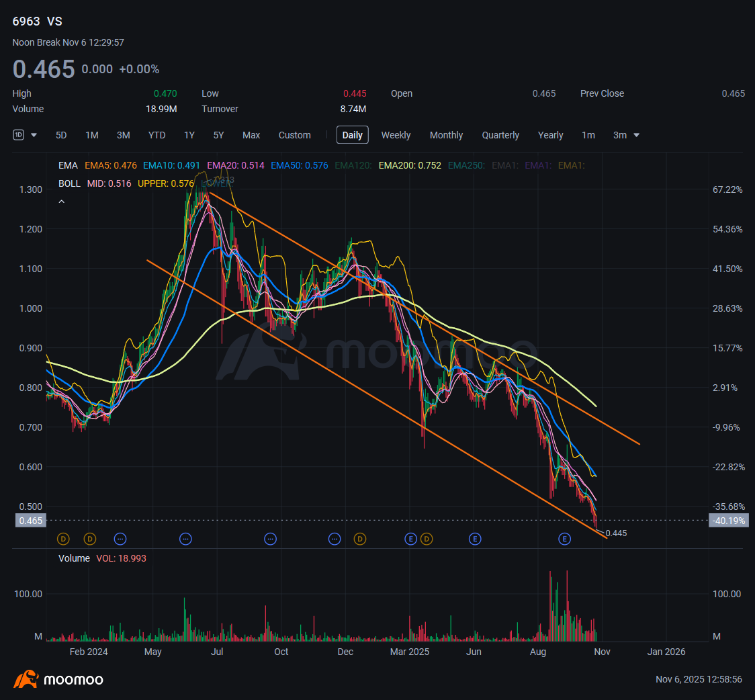755x700 pixels.
Task: Open D dividend marker above Feb 2024
Action: [x=90, y=539]
